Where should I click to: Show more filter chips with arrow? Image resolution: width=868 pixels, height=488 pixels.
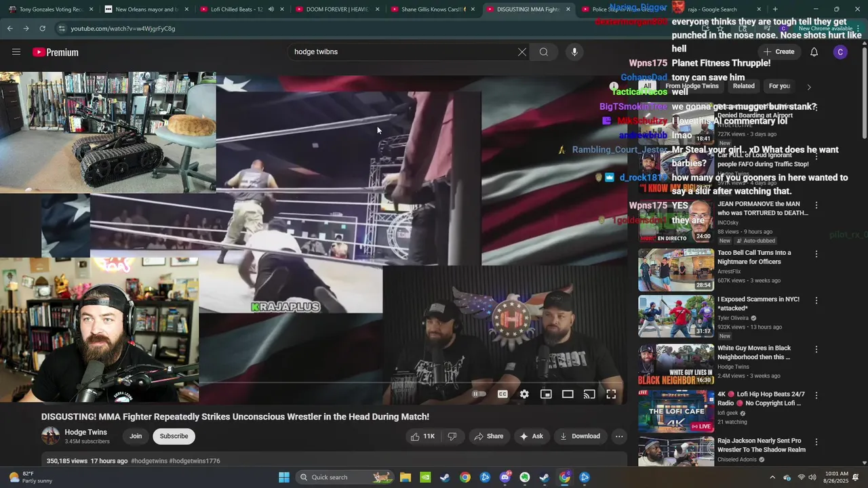point(808,87)
